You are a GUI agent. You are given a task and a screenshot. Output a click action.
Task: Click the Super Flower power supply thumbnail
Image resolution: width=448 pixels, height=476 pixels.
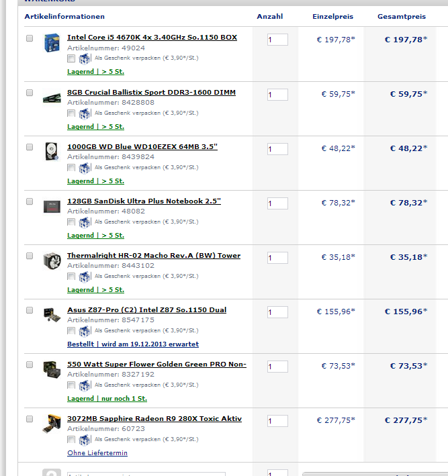point(52,369)
